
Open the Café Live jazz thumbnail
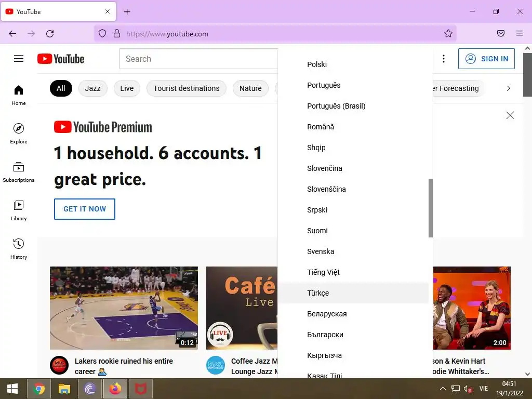click(242, 308)
